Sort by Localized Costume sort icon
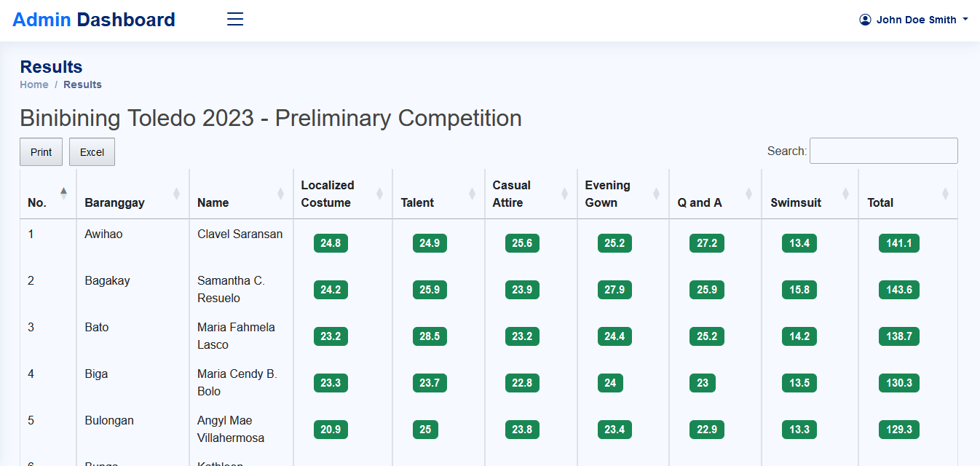980x466 pixels. 379,194
